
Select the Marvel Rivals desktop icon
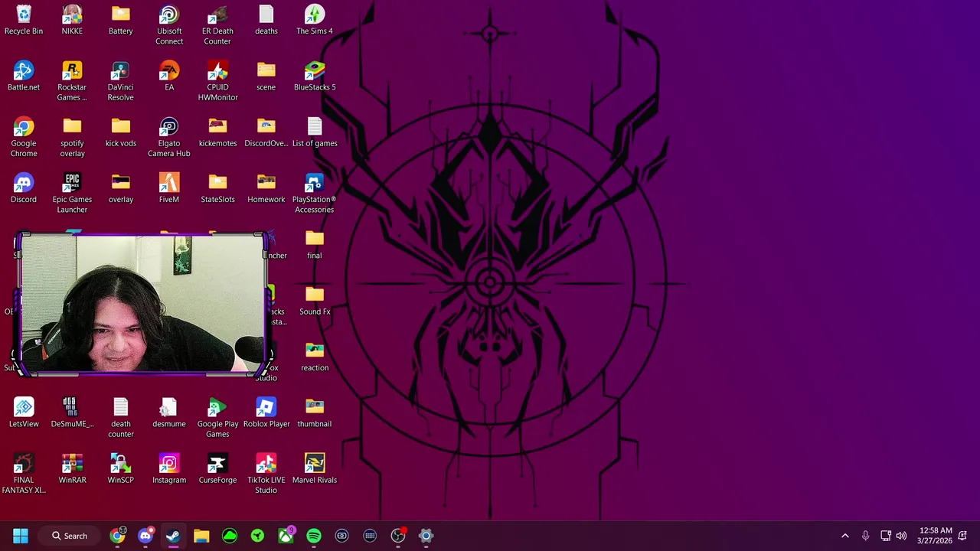click(x=315, y=469)
